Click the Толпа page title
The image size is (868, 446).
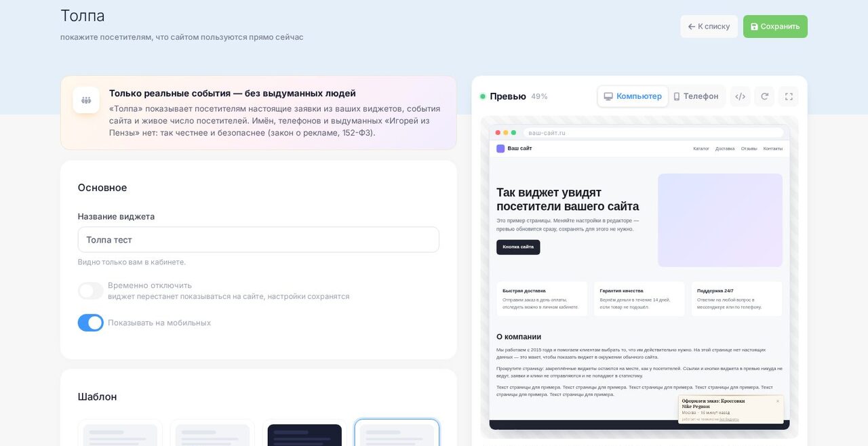pos(83,16)
